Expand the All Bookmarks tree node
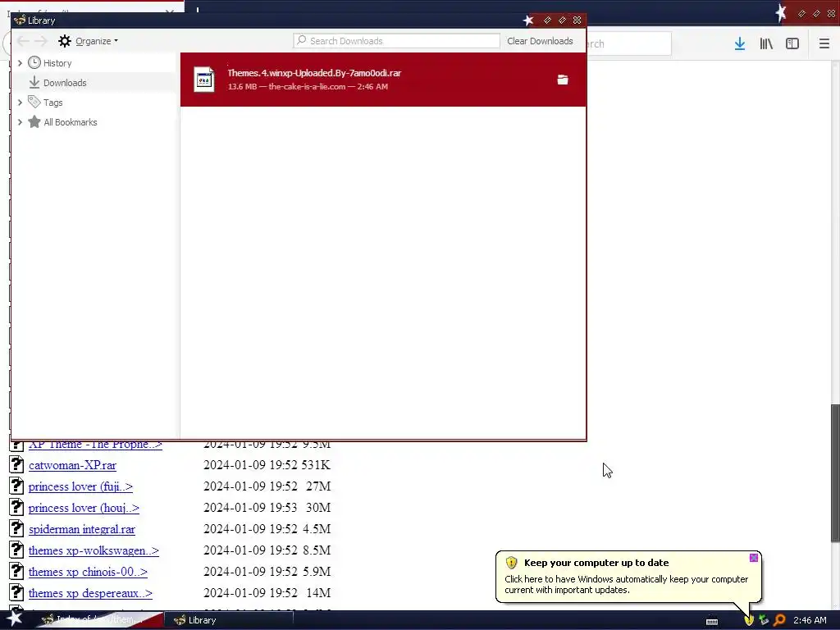This screenshot has height=630, width=840. pos(21,122)
